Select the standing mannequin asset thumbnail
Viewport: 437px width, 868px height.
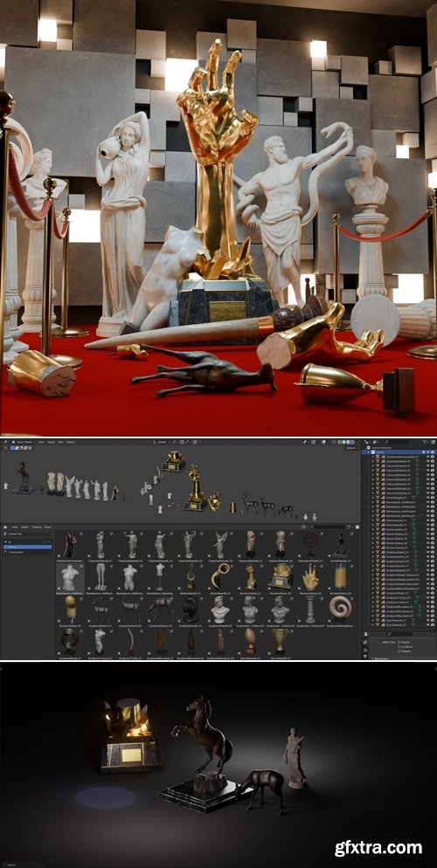pyautogui.click(x=160, y=577)
